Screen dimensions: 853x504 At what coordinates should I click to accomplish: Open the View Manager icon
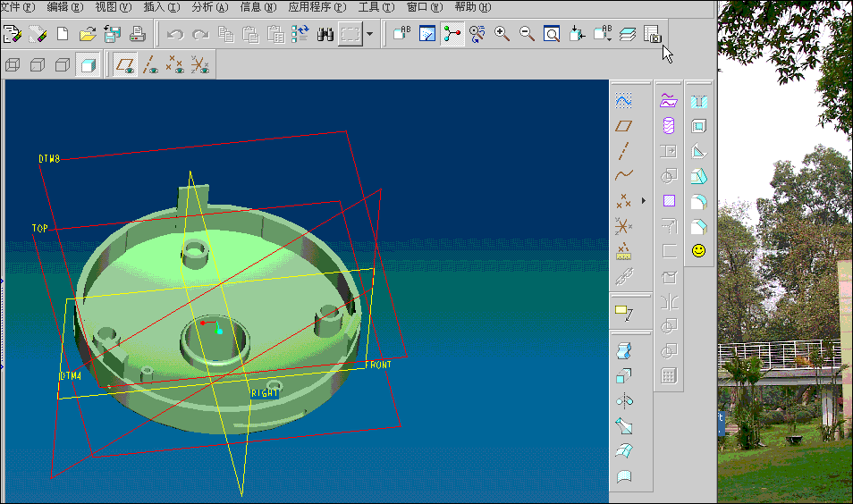pos(652,34)
